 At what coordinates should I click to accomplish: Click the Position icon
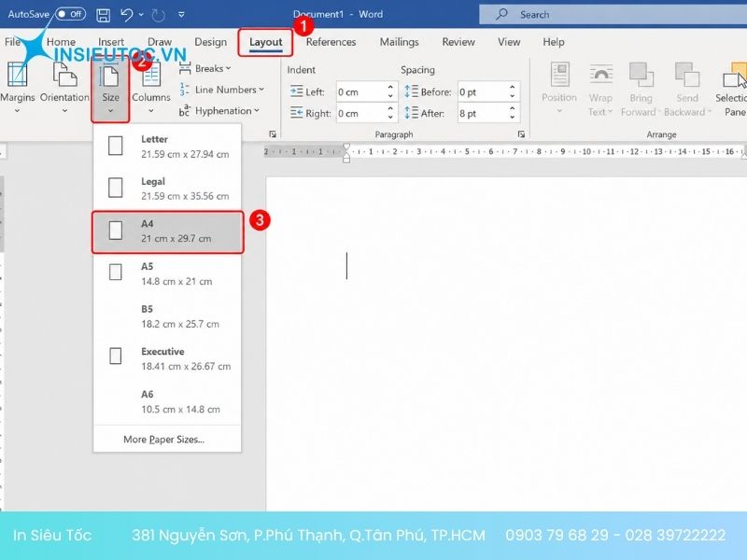[559, 75]
